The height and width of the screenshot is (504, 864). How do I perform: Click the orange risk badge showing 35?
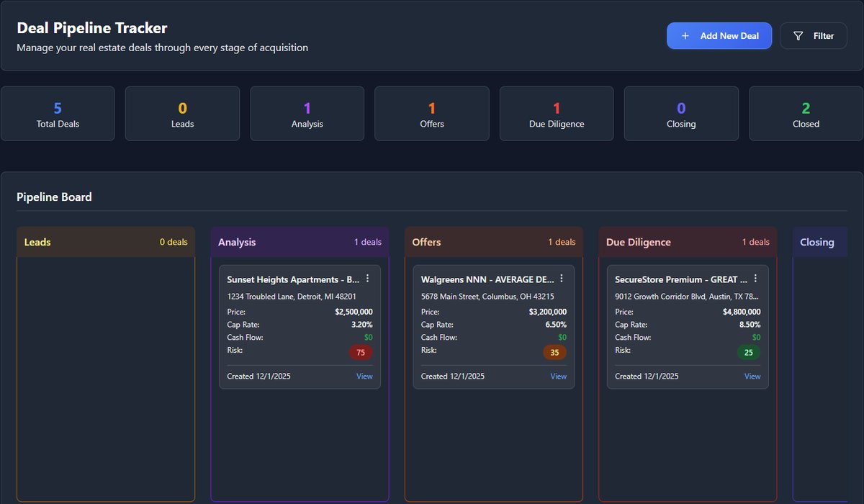click(x=554, y=353)
